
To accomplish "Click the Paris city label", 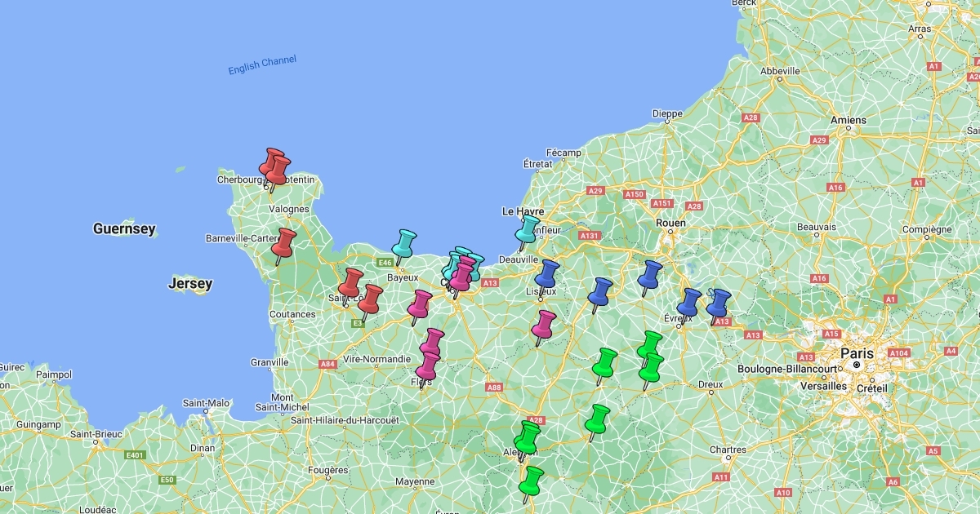I will (x=857, y=353).
